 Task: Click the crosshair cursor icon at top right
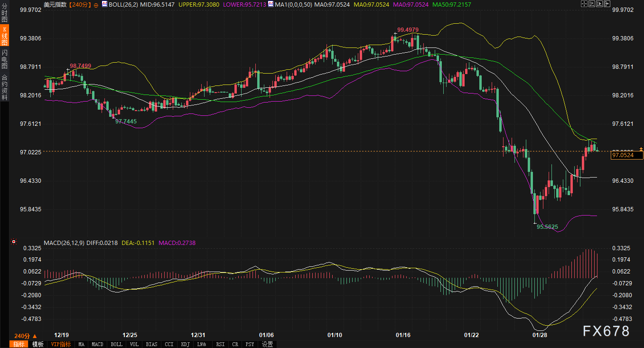click(584, 4)
